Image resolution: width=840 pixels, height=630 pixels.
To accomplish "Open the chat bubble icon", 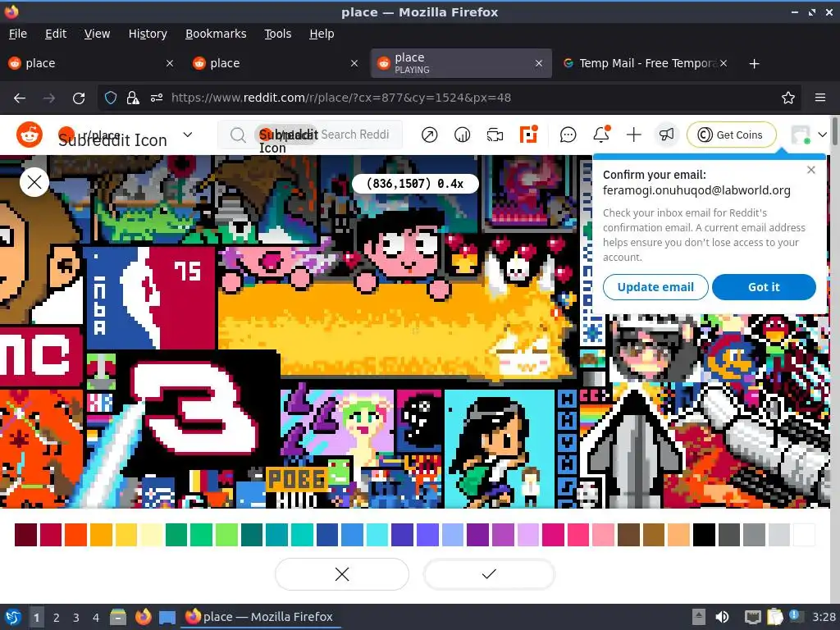I will [568, 135].
